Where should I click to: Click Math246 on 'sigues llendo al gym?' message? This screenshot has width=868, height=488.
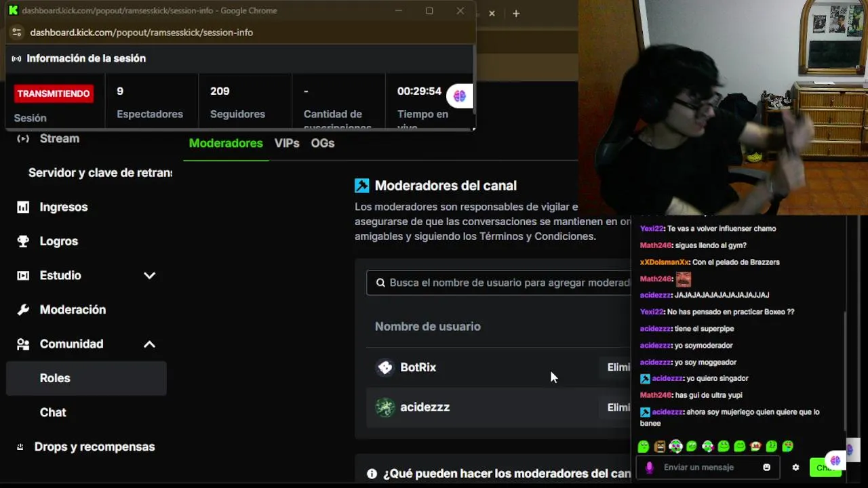click(656, 245)
